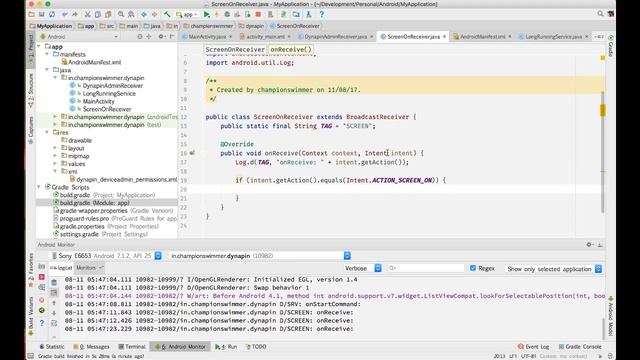Click the Paste icon in toolbar
Image resolution: width=640 pixels, height=360 pixels.
(x=108, y=14)
